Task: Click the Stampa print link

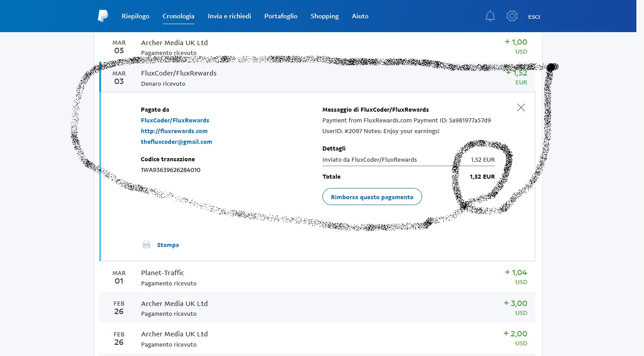Action: pos(168,245)
